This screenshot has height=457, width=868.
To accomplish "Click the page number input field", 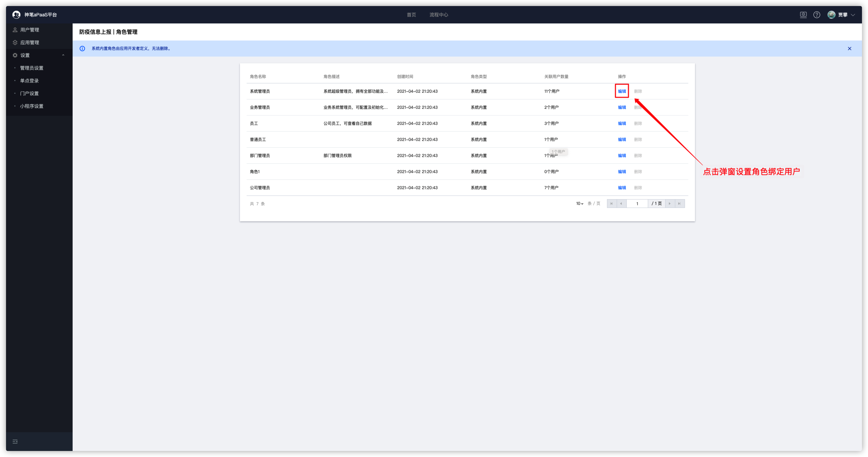I will pos(637,204).
